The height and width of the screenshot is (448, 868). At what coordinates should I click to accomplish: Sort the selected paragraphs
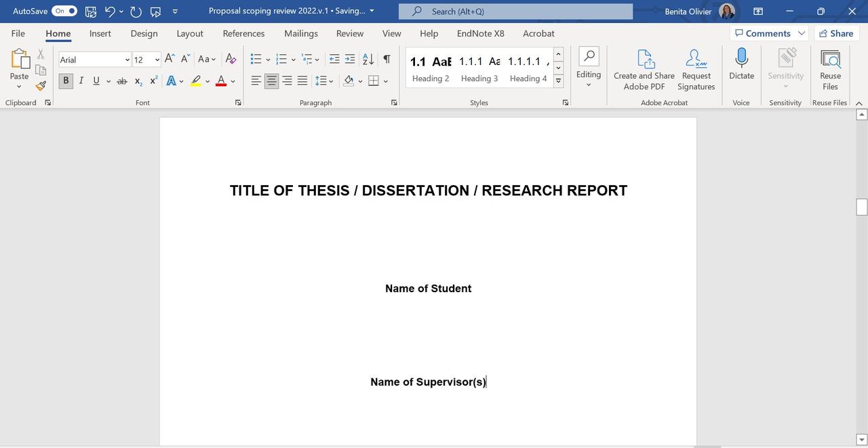[367, 59]
